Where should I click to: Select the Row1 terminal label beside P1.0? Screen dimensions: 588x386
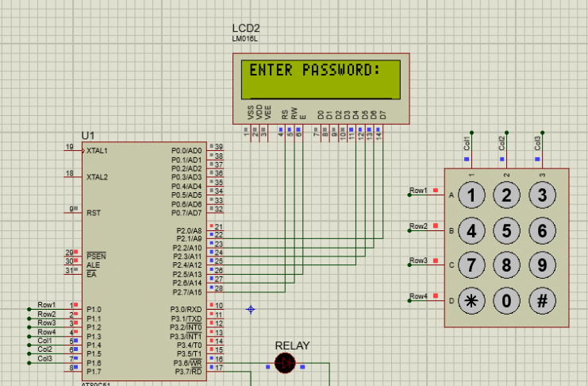point(47,305)
